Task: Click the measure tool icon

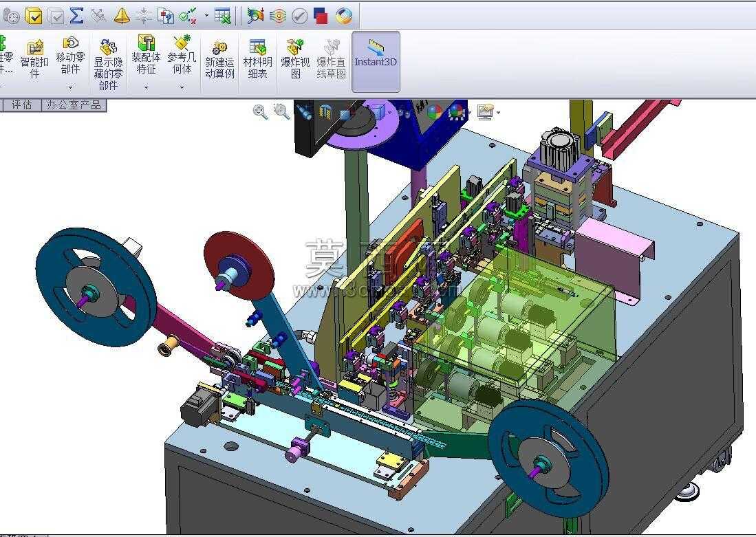Action: 99,17
